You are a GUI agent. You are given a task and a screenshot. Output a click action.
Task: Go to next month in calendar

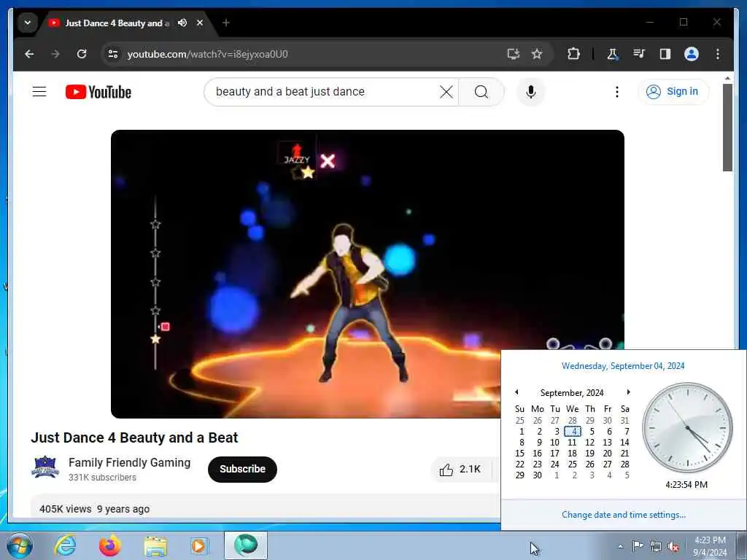(628, 392)
